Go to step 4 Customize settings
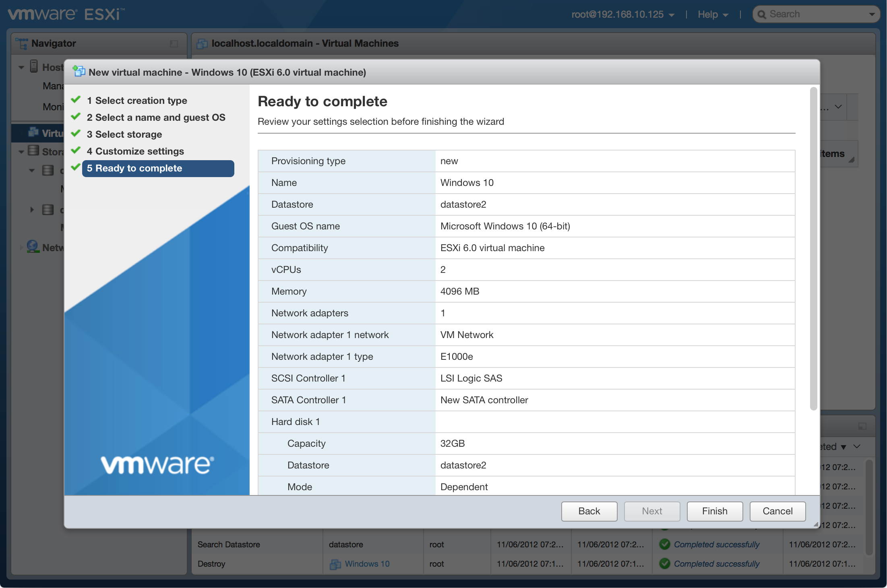Screen dimensions: 887x588 (x=135, y=151)
